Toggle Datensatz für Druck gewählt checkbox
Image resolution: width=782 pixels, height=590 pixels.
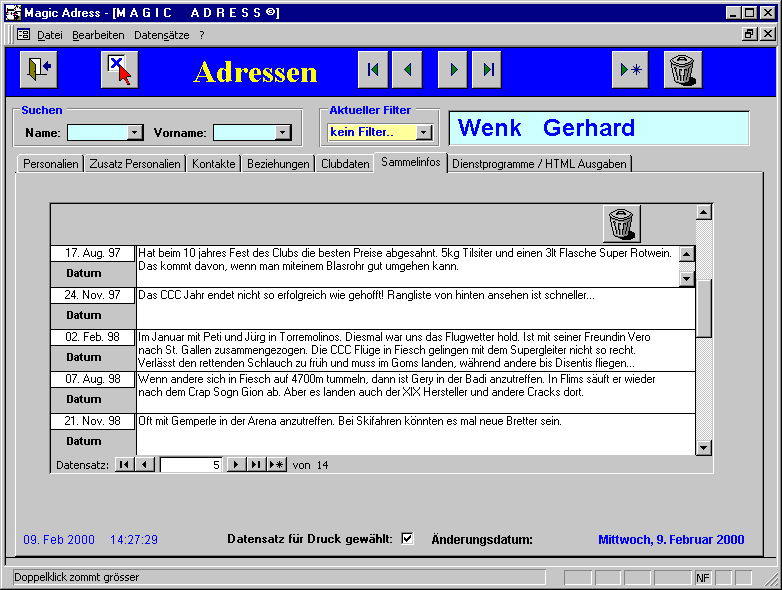click(407, 539)
